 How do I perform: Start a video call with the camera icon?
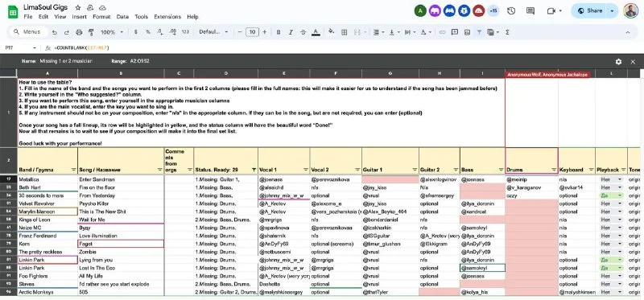point(551,11)
